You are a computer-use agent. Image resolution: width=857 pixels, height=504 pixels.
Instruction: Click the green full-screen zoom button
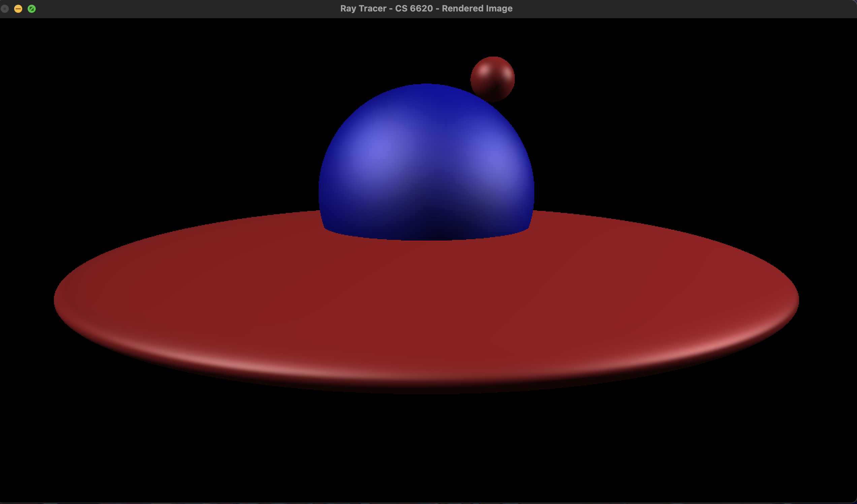click(32, 9)
